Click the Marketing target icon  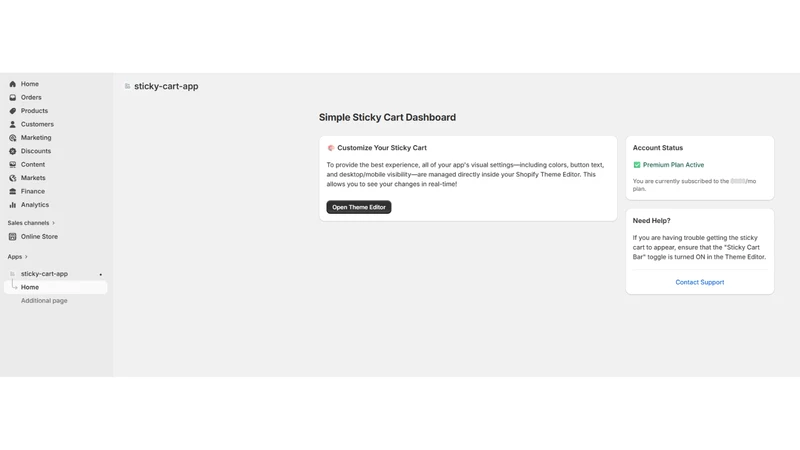[x=13, y=138]
